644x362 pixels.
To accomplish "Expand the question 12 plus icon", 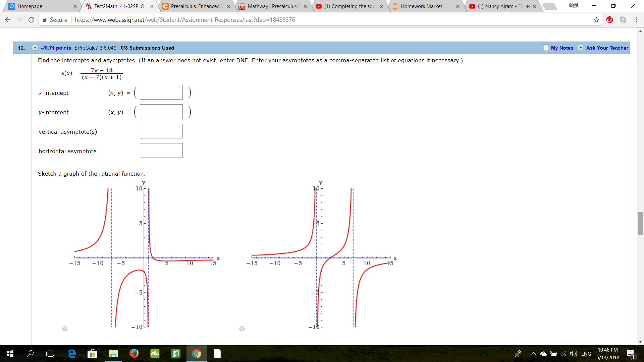I will [x=35, y=48].
